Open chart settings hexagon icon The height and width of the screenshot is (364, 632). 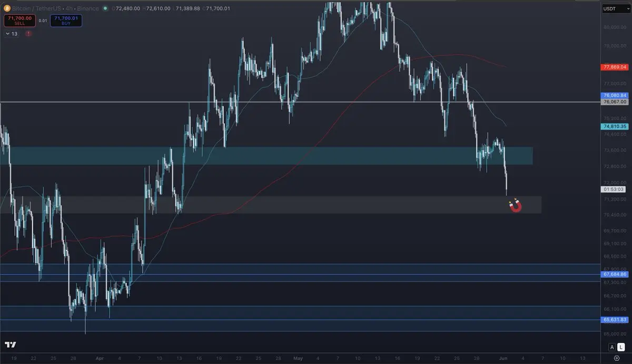616,358
